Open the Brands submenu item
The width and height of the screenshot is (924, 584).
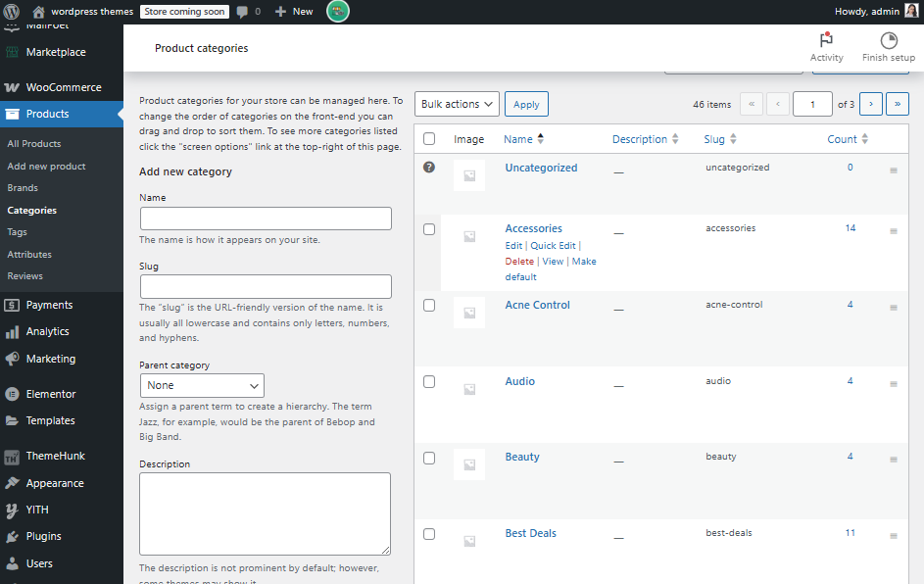click(x=23, y=188)
